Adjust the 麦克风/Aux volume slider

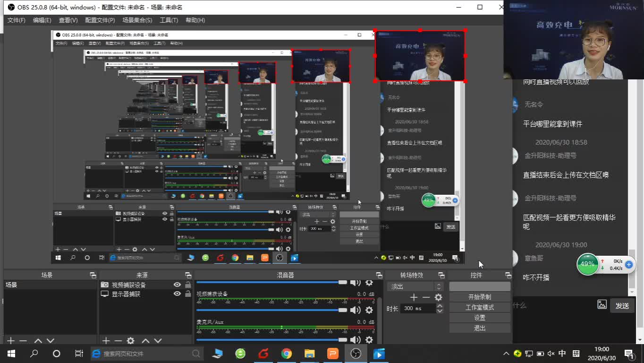271,340
